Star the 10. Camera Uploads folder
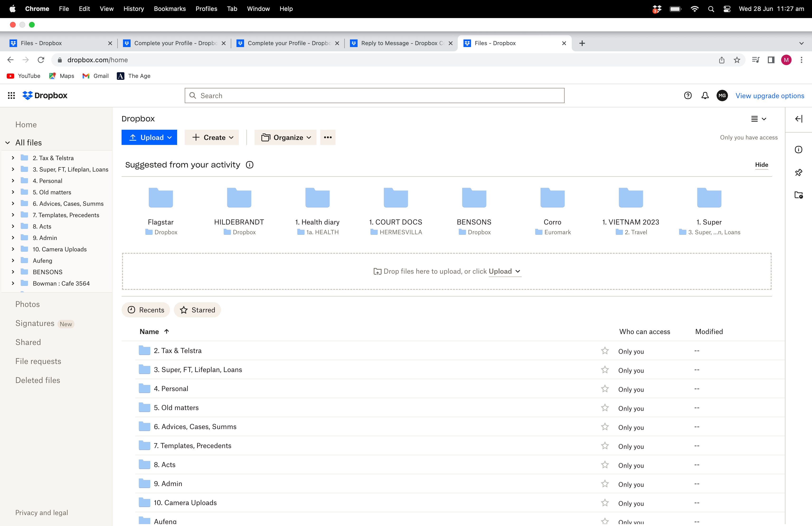The width and height of the screenshot is (812, 526). point(604,502)
